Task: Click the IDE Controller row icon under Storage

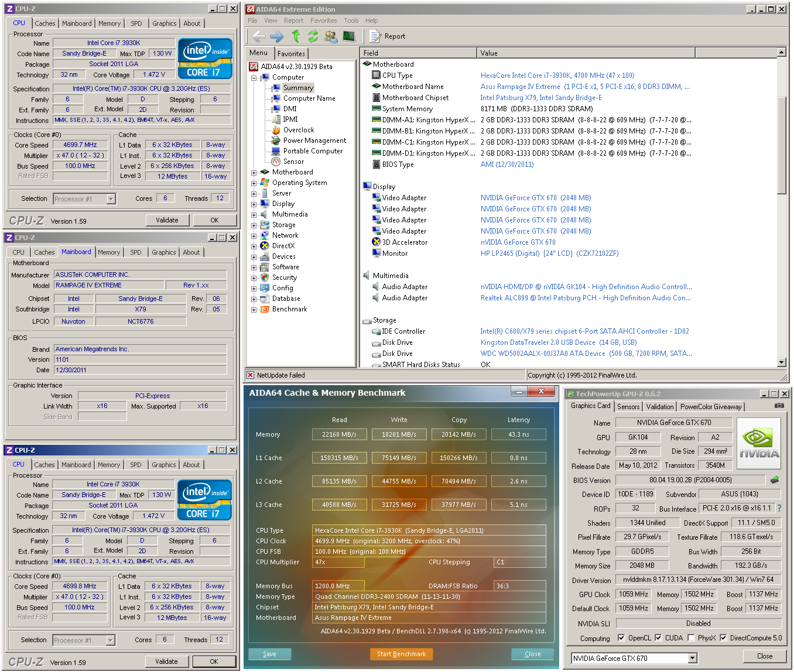Action: click(377, 331)
